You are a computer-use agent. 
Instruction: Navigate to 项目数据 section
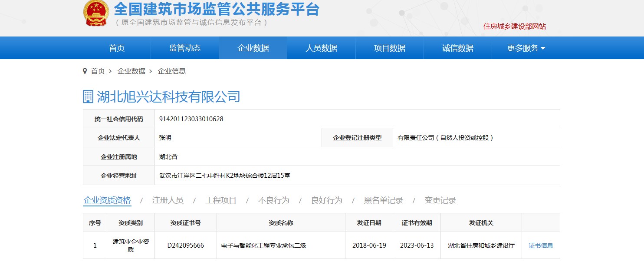[389, 48]
